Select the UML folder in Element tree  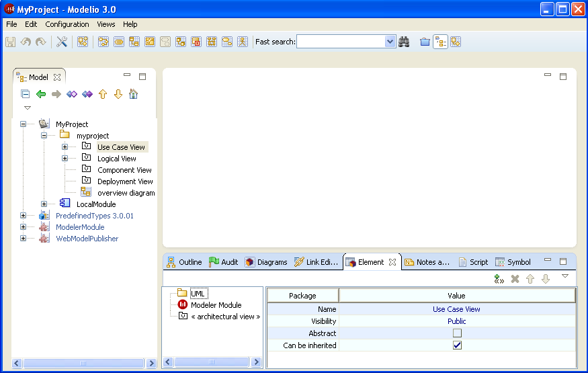point(198,294)
